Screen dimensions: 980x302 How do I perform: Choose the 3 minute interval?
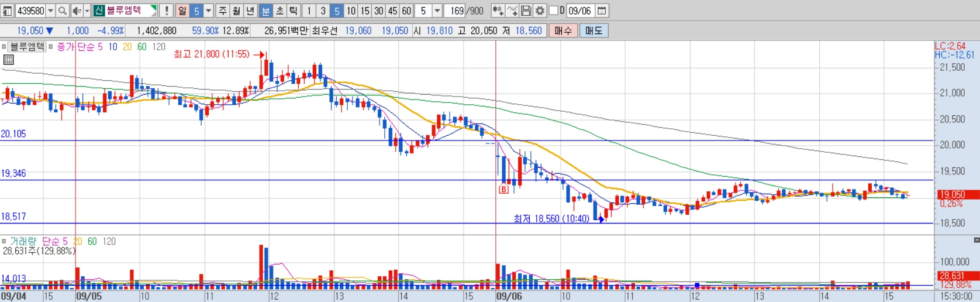pos(322,11)
